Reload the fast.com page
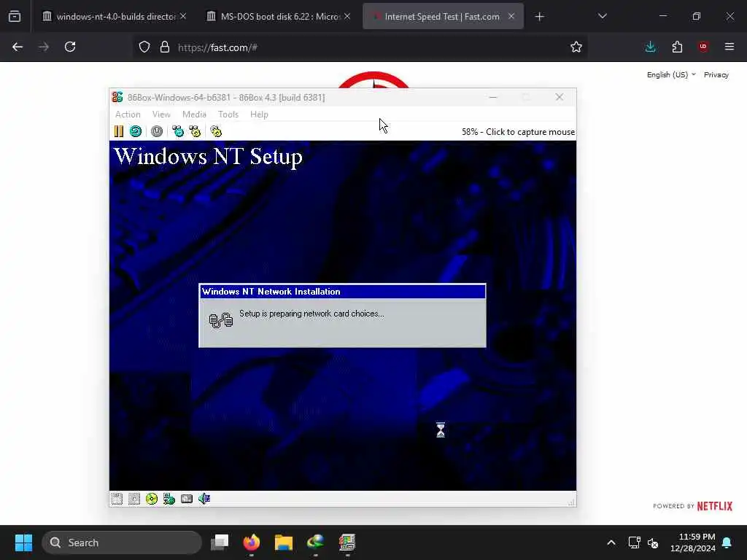747x560 pixels. [70, 47]
